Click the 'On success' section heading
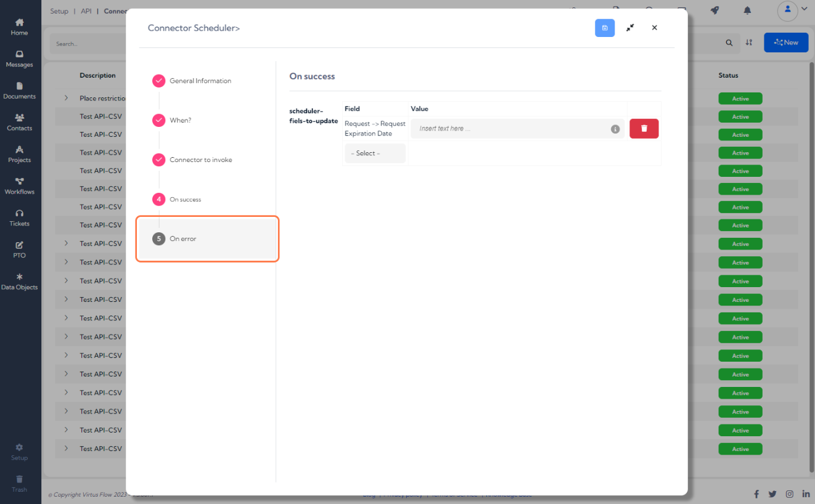The height and width of the screenshot is (504, 815). (312, 76)
